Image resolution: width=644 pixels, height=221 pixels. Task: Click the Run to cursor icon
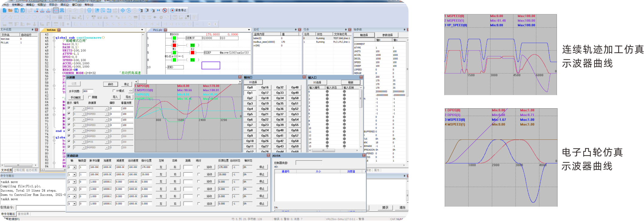tap(159, 10)
